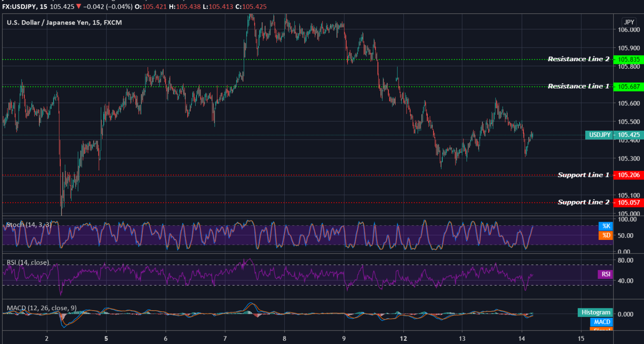Click the 80.00 RSI scale value

(625, 261)
